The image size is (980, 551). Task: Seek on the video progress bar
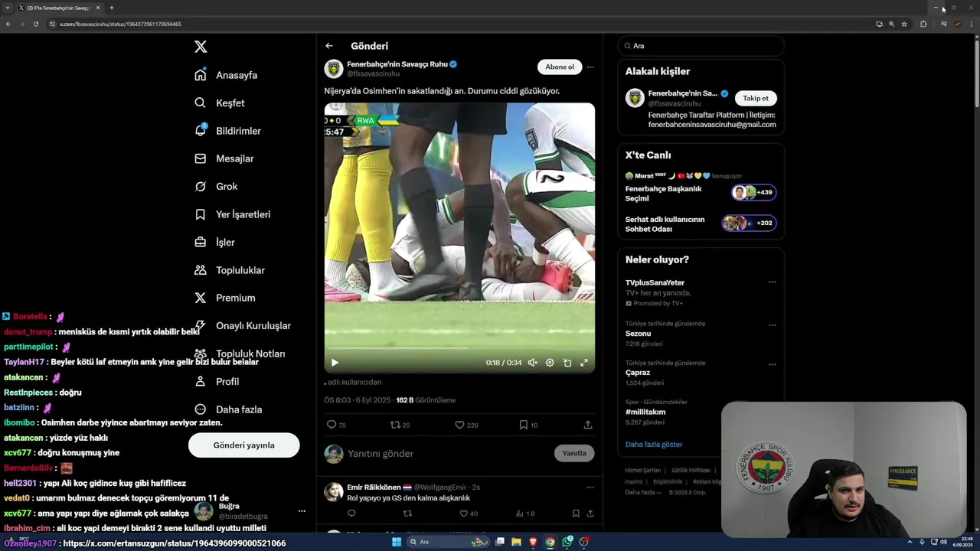coord(459,348)
